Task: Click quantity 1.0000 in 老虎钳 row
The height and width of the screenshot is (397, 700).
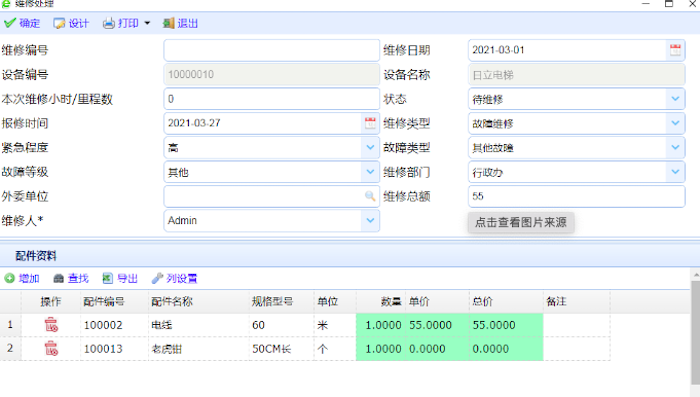Action: [x=380, y=349]
